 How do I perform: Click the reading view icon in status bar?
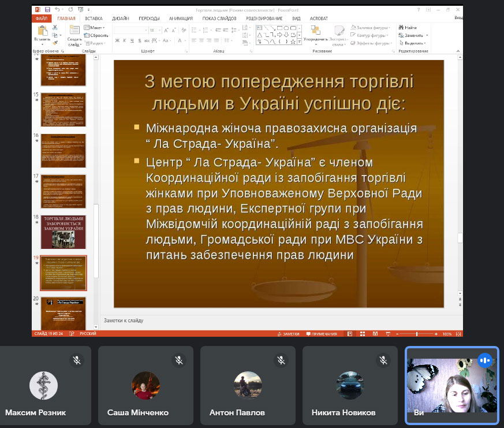click(x=375, y=334)
